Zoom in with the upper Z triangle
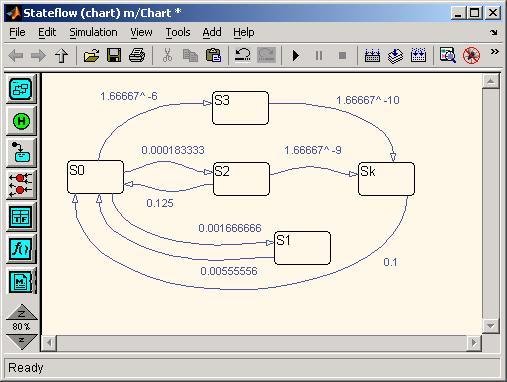The height and width of the screenshot is (382, 507). pyautogui.click(x=22, y=313)
